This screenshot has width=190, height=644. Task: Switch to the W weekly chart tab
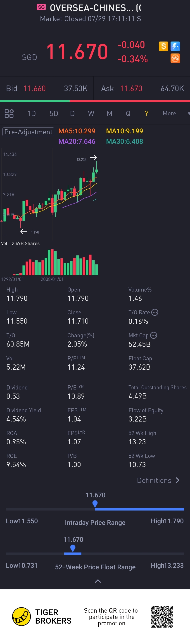91,114
